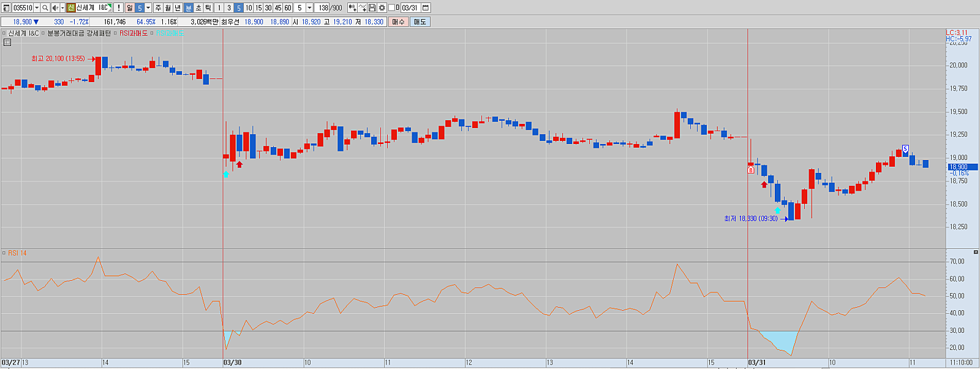Toggle the 분봉거래대금 강세패턴 checkbox
The height and width of the screenshot is (369, 980).
(x=43, y=33)
